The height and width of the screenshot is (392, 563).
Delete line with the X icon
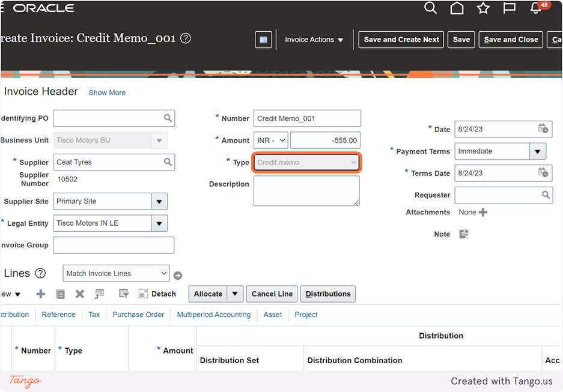[80, 294]
